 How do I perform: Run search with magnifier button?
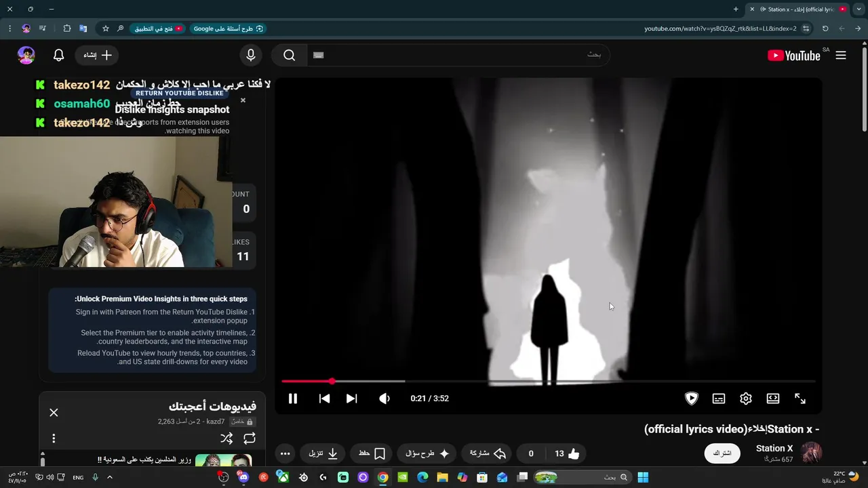[290, 55]
